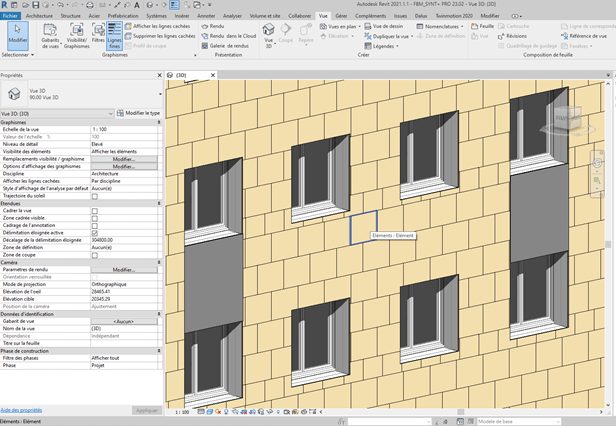616x426 pixels.
Task: Toggle the Lignes fines tool
Action: point(115,38)
